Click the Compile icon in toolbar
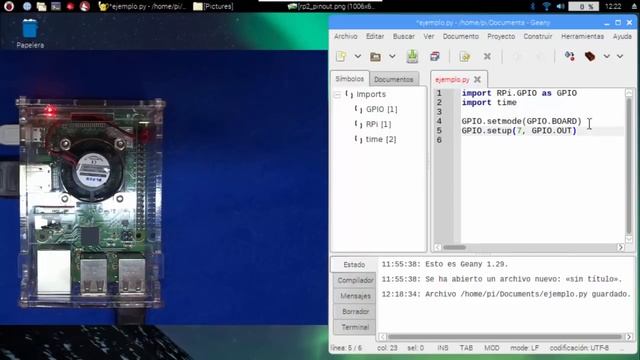Screen dimensions: 640x360 tap(570, 56)
